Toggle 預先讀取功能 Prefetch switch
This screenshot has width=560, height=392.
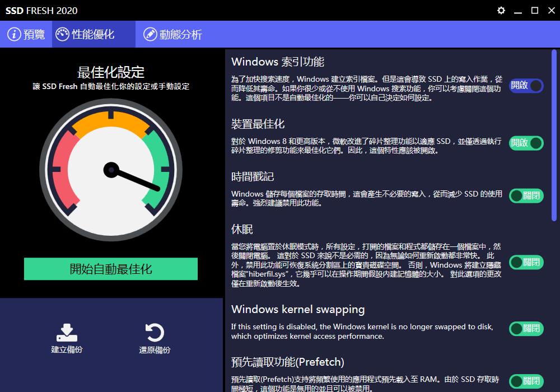coord(526,381)
